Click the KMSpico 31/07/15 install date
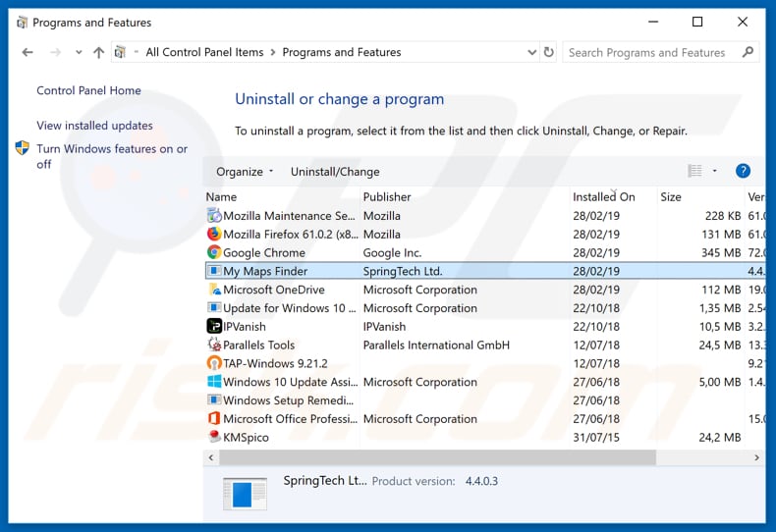 point(596,437)
